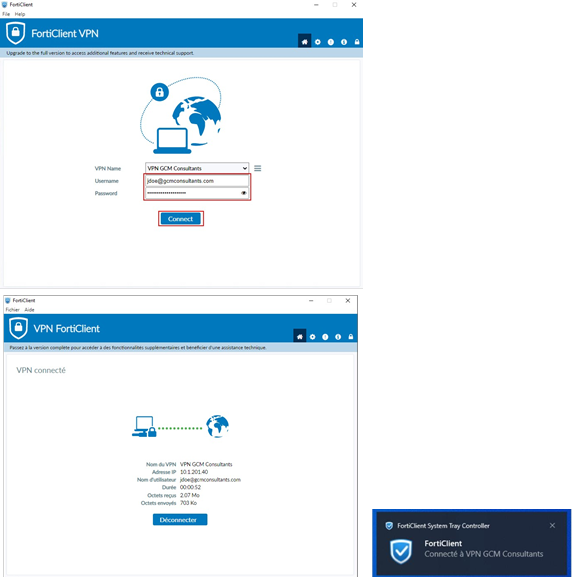Open the Fichier menu
This screenshot has height=579, width=572.
(13, 309)
